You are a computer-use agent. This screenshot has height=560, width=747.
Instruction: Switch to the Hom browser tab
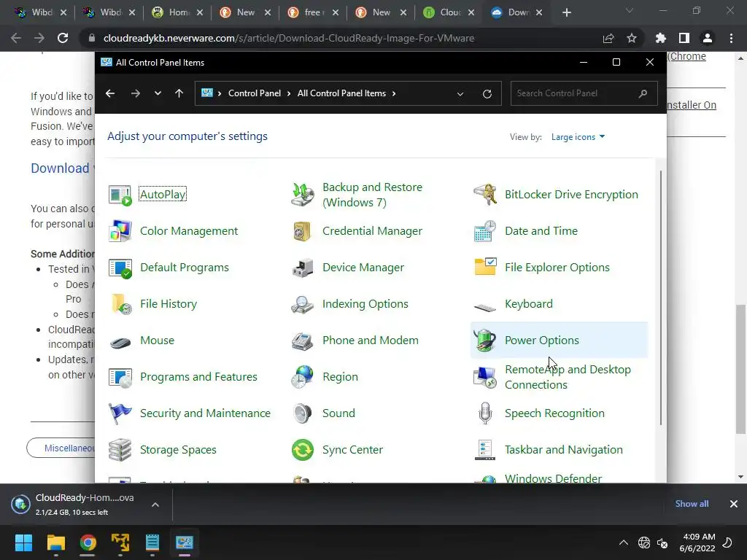click(x=177, y=12)
